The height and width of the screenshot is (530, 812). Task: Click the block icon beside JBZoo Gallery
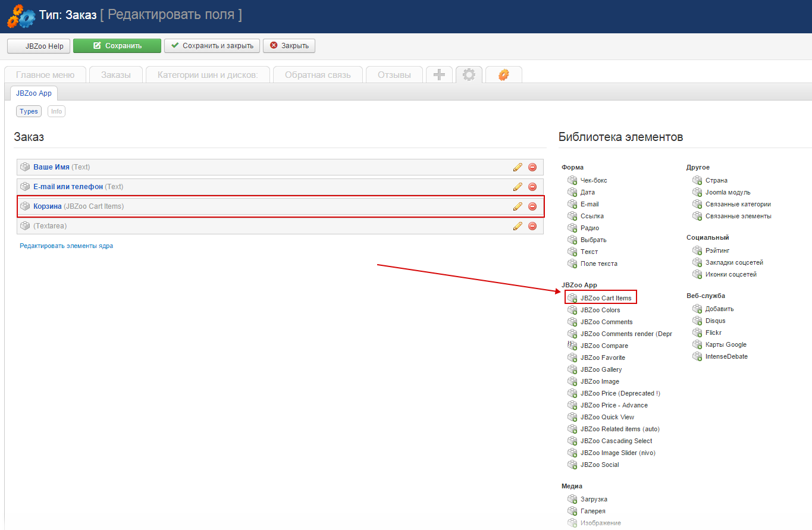[572, 369]
